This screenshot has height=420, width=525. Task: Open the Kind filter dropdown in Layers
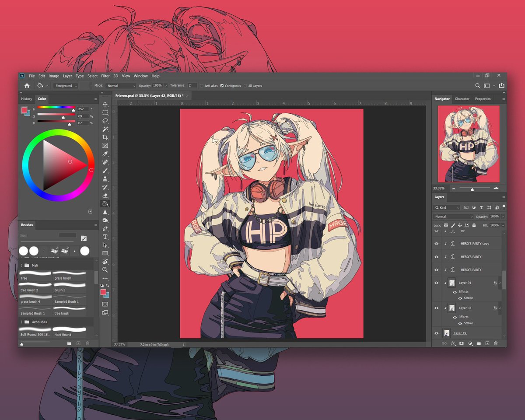click(x=447, y=208)
